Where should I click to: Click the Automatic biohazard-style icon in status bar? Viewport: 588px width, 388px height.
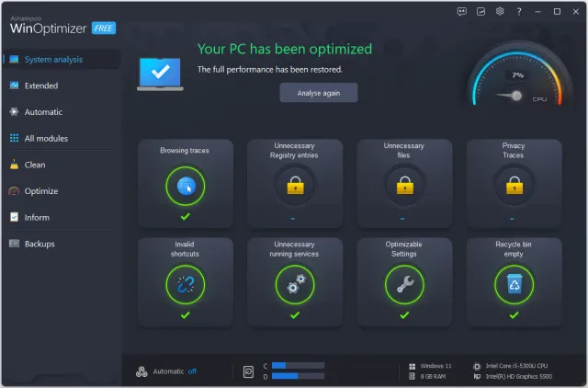point(141,371)
